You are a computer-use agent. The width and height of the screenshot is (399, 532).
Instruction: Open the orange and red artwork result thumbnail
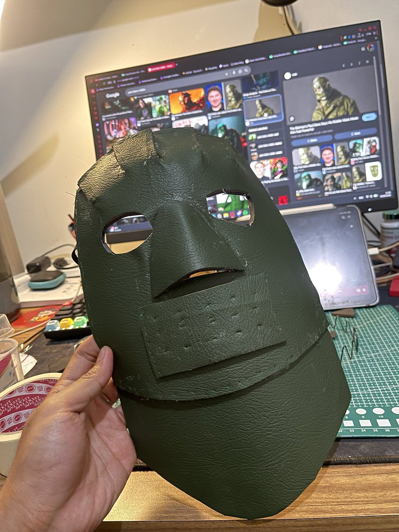click(187, 101)
